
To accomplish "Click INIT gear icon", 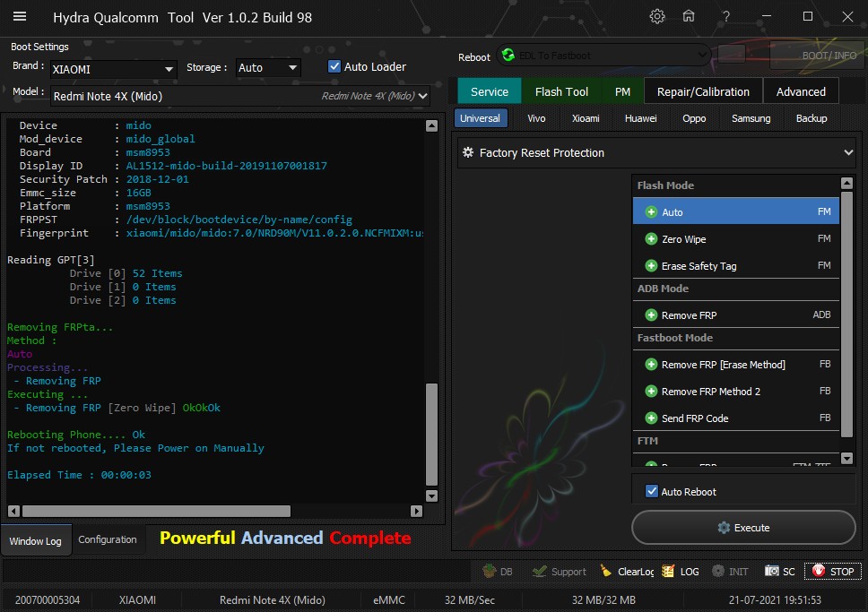I will click(718, 571).
